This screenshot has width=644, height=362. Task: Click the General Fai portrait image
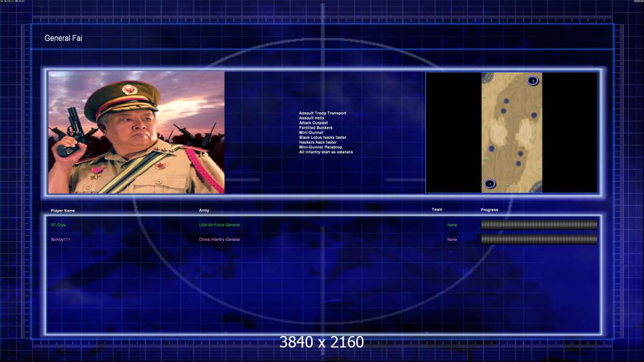pos(137,132)
